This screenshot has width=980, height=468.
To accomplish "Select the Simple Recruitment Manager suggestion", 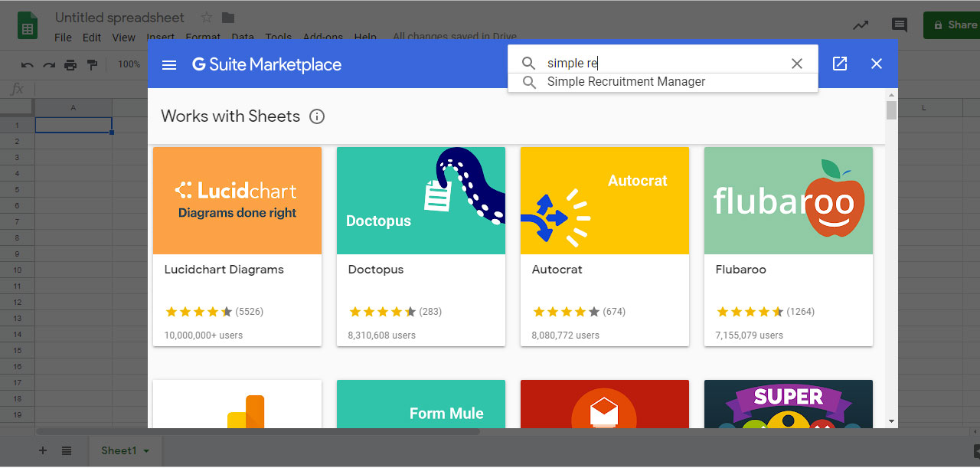I will click(626, 82).
